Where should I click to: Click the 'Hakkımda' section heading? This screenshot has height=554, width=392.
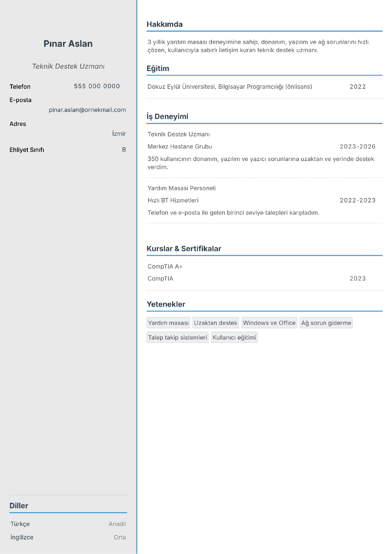pos(165,24)
